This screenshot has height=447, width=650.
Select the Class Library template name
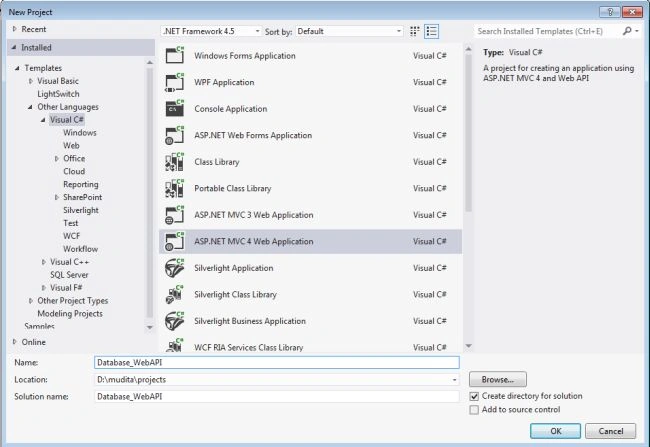click(x=217, y=162)
